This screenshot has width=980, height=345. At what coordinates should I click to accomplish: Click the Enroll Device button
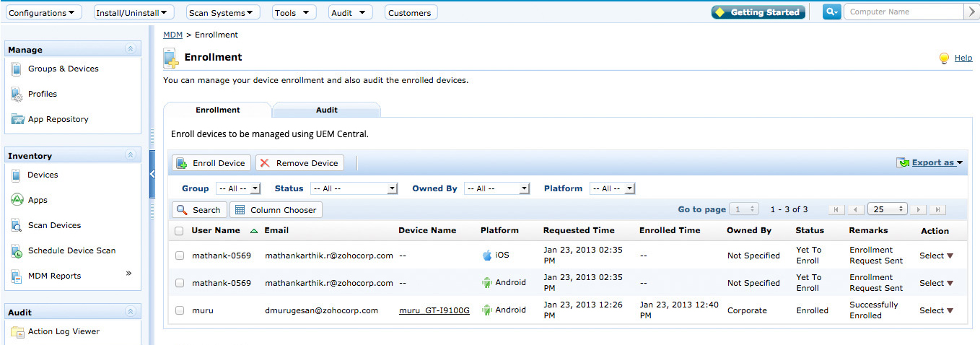point(211,163)
